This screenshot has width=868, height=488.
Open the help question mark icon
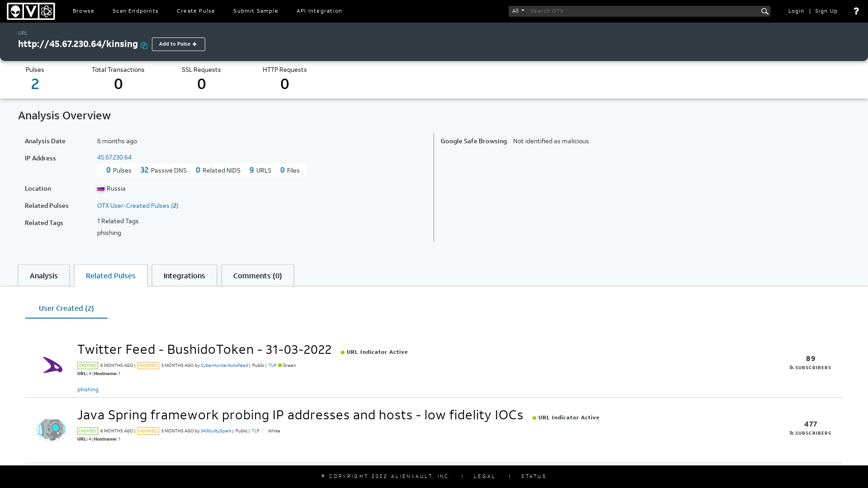856,11
